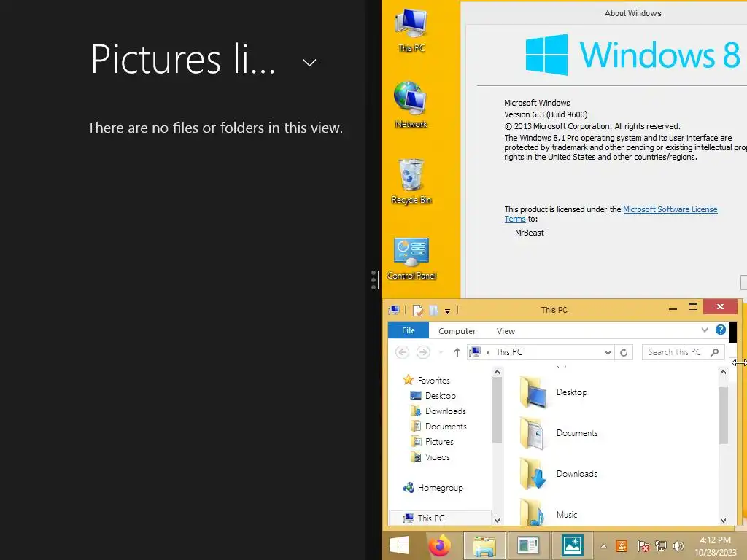Click the snap divider handle between apps
Viewport: 747px width, 560px height.
[374, 279]
